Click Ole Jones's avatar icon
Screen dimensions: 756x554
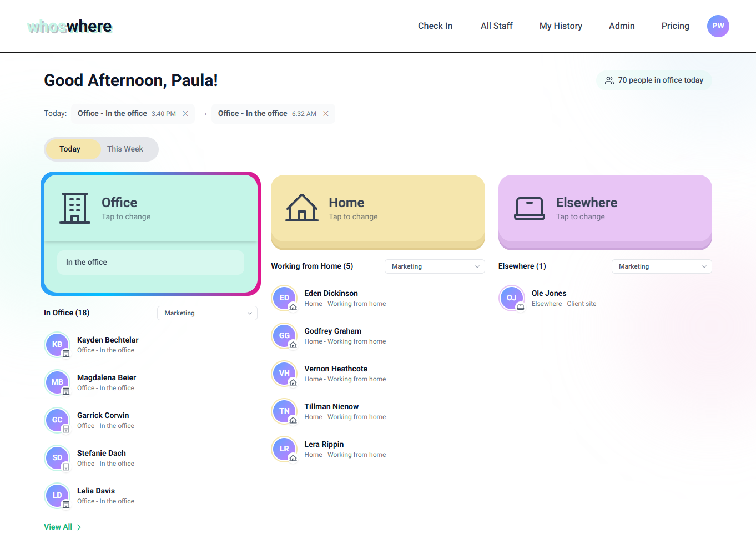[512, 298]
